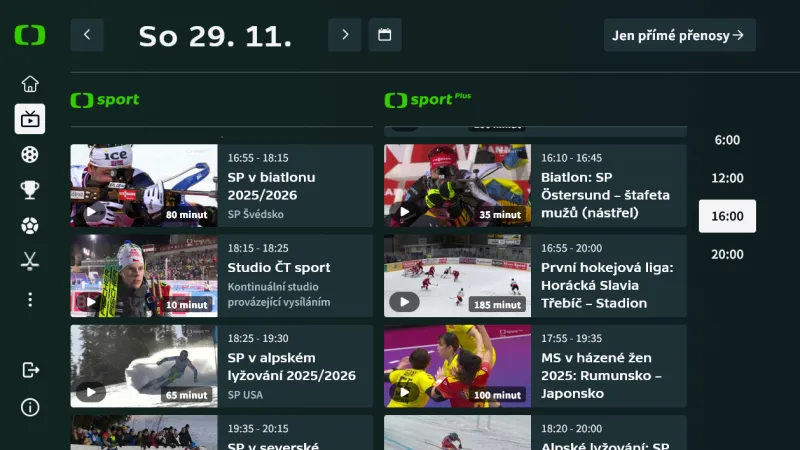
Task: Open SP v alpském lyžování 2025/2026 title
Action: tap(291, 367)
